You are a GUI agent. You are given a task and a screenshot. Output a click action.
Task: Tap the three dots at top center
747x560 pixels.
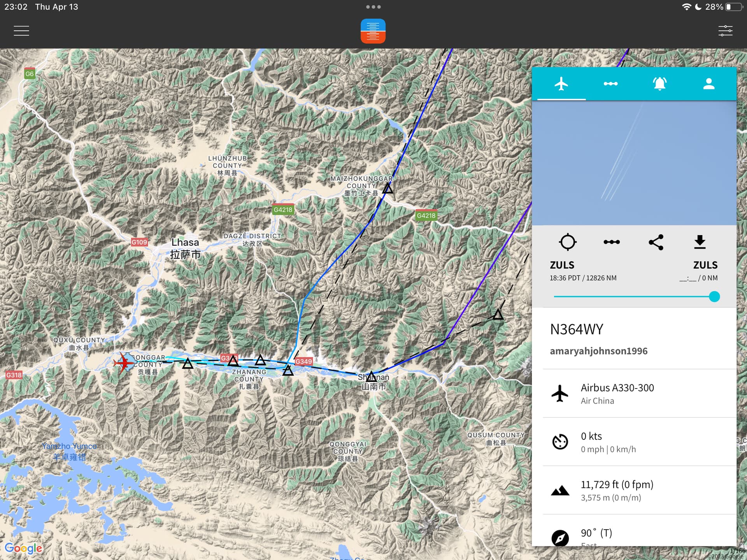coord(373,7)
